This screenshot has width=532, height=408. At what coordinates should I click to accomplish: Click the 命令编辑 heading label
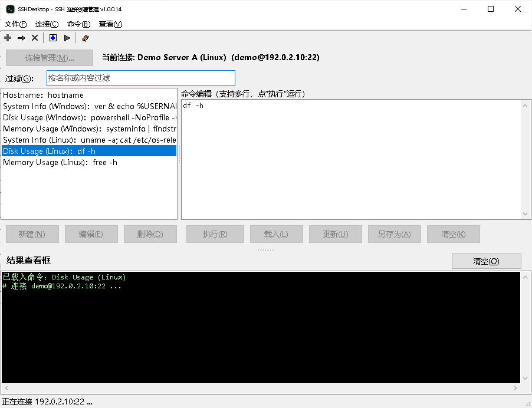tap(243, 94)
